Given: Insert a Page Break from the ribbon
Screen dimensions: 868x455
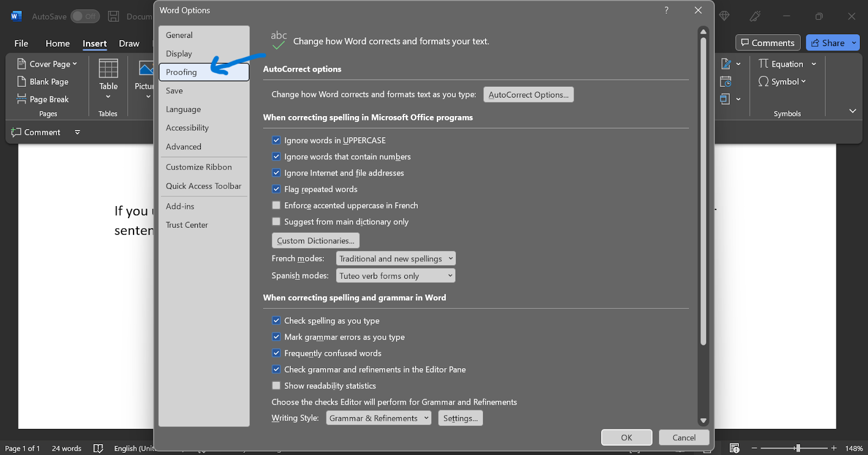Looking at the screenshot, I should 43,99.
